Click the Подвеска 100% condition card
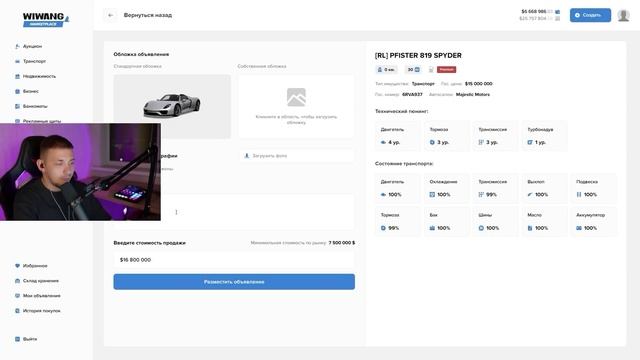Viewport: 640px width, 360px height. click(594, 188)
